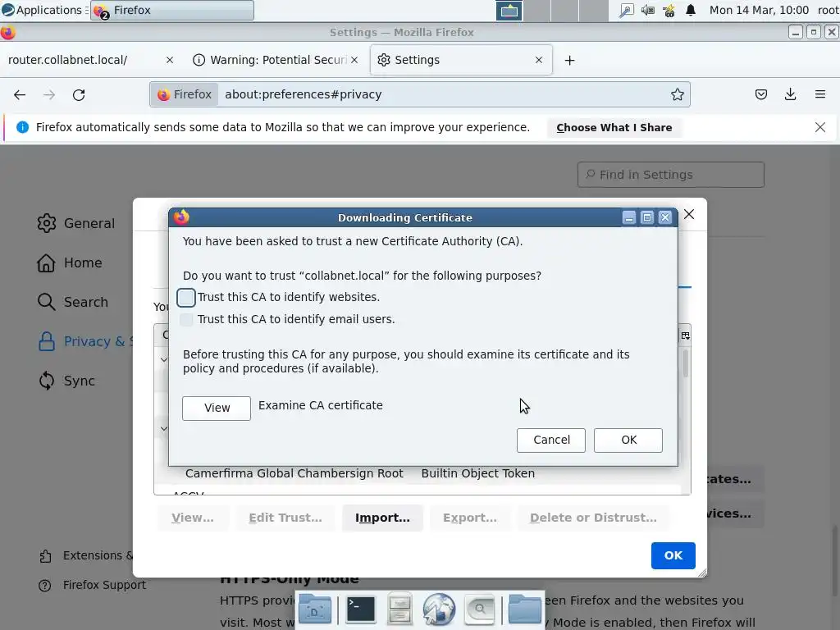Show desktop icon in dock
Screen dimensions: 840x630
click(x=315, y=609)
